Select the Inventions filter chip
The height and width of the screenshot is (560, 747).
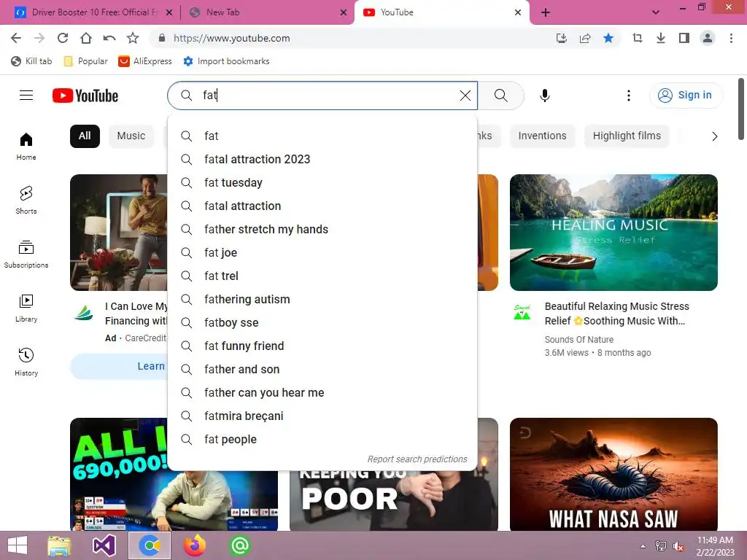click(x=542, y=136)
